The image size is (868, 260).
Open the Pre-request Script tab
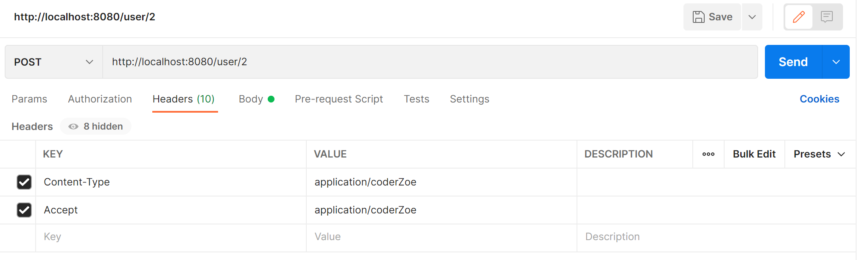[339, 99]
